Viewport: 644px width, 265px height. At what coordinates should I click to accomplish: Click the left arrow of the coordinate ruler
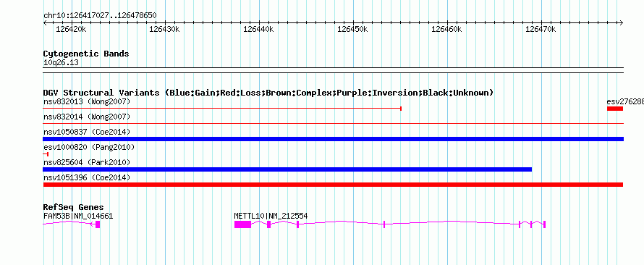45,23
